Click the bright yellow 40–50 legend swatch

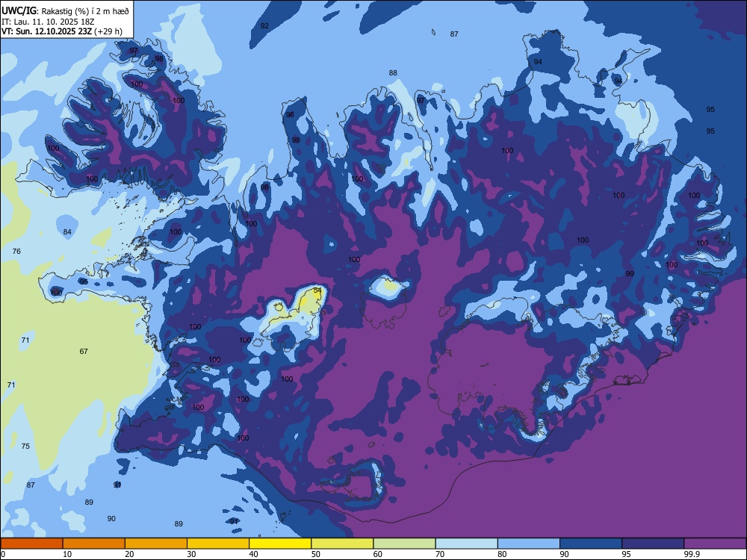click(280, 544)
